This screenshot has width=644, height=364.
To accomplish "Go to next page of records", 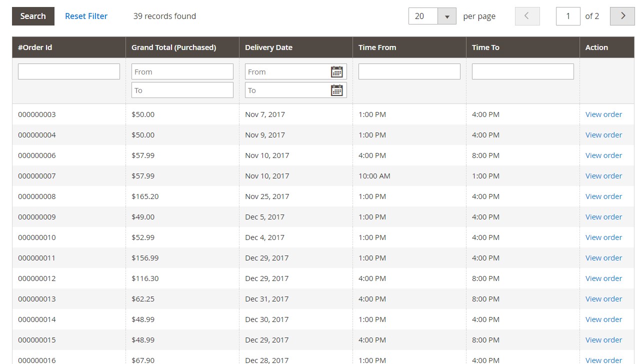I will pyautogui.click(x=622, y=16).
